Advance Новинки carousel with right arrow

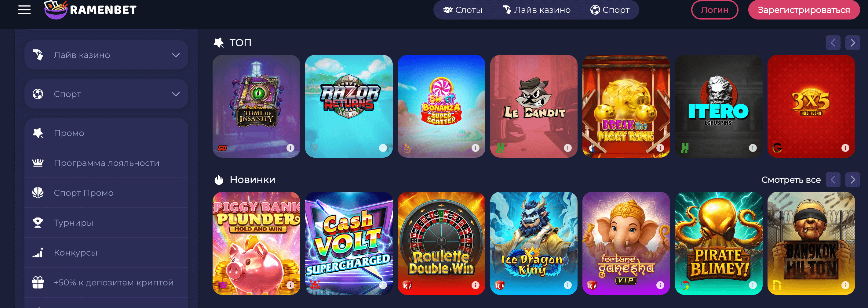pos(852,180)
